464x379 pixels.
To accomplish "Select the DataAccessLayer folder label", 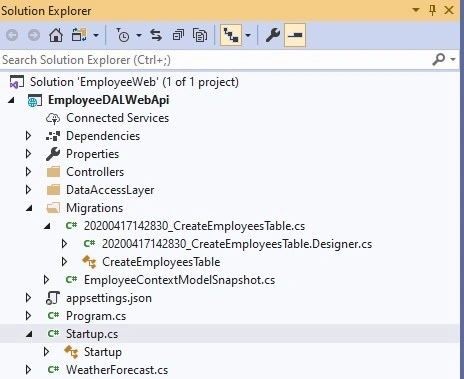I will click(x=110, y=190).
